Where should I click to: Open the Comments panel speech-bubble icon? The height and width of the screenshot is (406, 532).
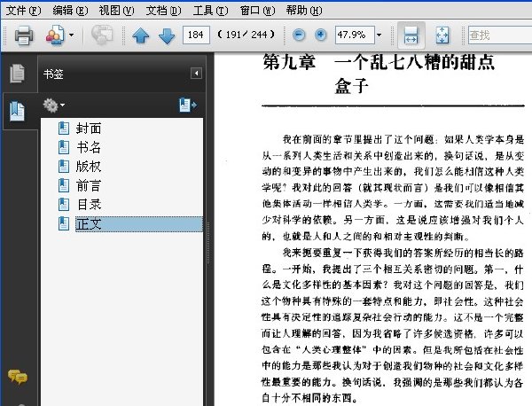click(x=18, y=377)
